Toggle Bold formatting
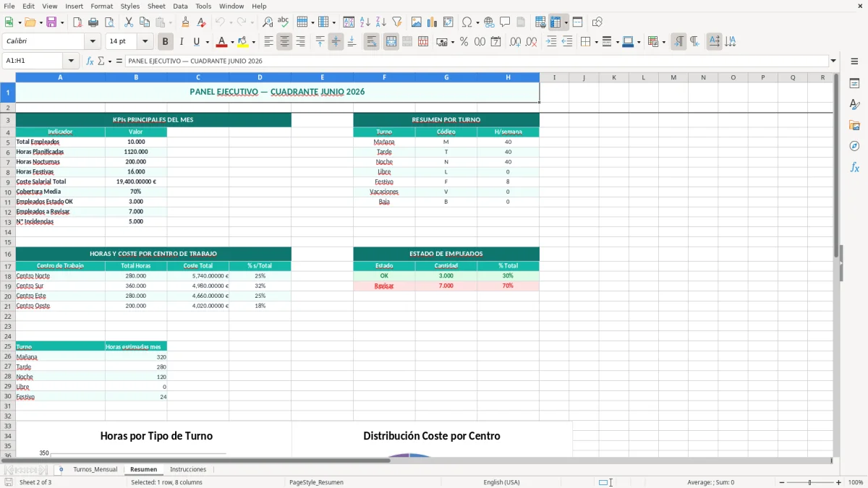Image resolution: width=868 pixels, height=488 pixels. click(165, 42)
